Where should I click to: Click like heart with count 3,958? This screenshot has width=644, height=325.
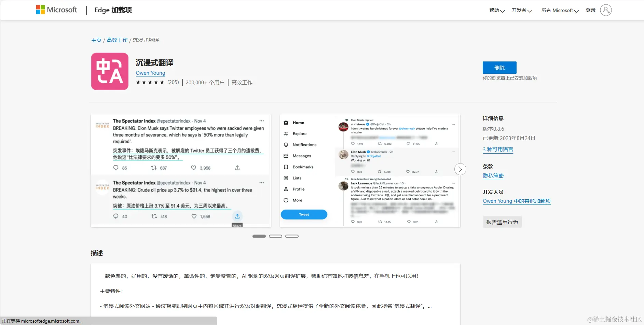[x=194, y=168]
